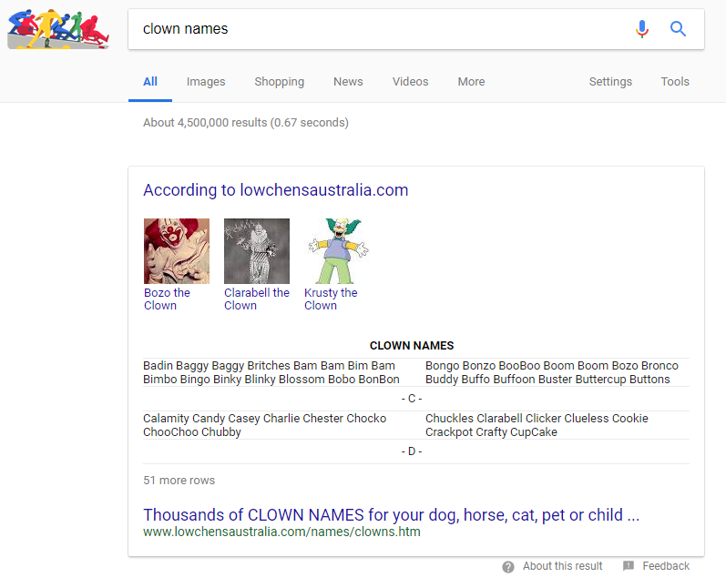The height and width of the screenshot is (588, 726).
Task: Expand the More search categories menu
Action: point(471,82)
